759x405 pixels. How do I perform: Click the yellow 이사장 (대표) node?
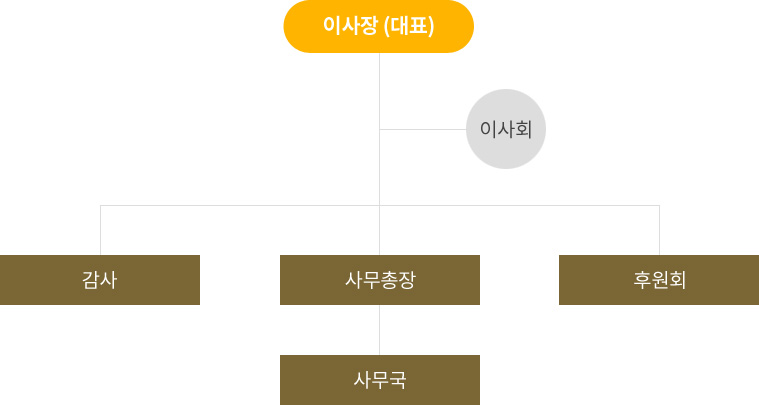379,26
